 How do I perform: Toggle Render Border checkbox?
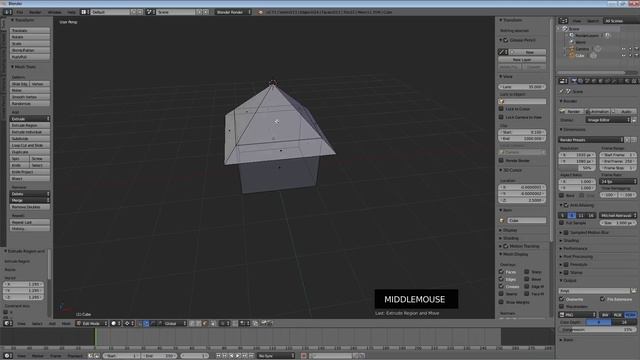501,160
